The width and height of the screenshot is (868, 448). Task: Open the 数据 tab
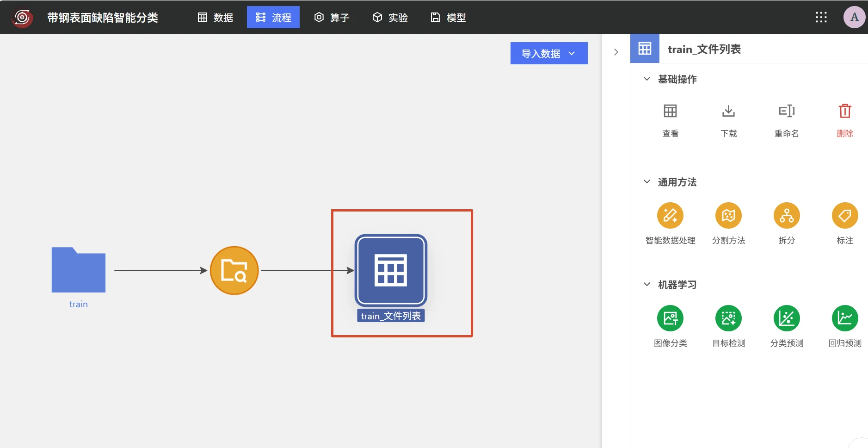click(x=215, y=18)
